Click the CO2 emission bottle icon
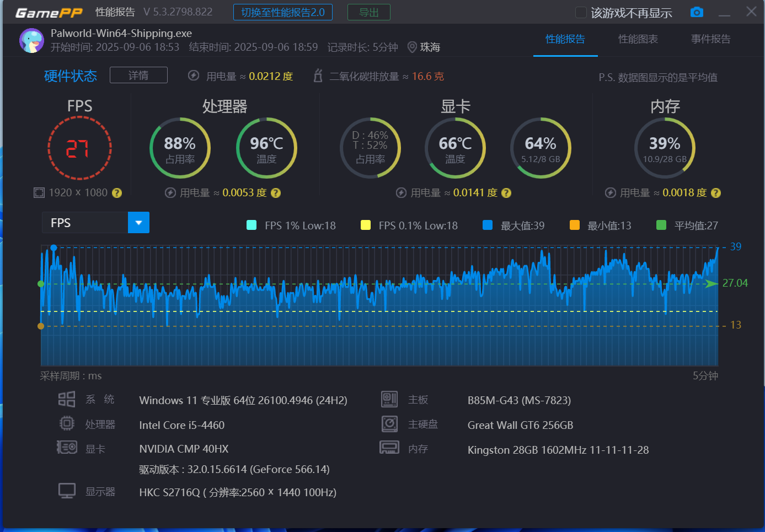 (x=318, y=76)
